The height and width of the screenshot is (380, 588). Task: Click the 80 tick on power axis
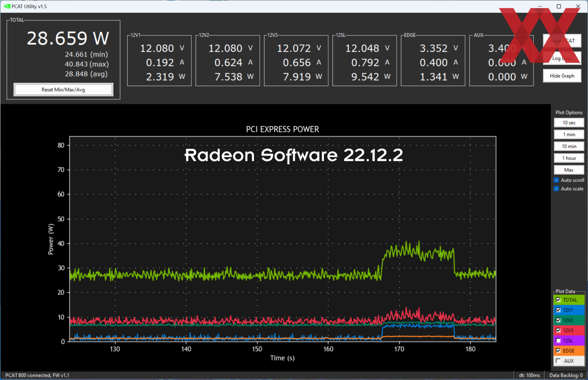[x=61, y=145]
